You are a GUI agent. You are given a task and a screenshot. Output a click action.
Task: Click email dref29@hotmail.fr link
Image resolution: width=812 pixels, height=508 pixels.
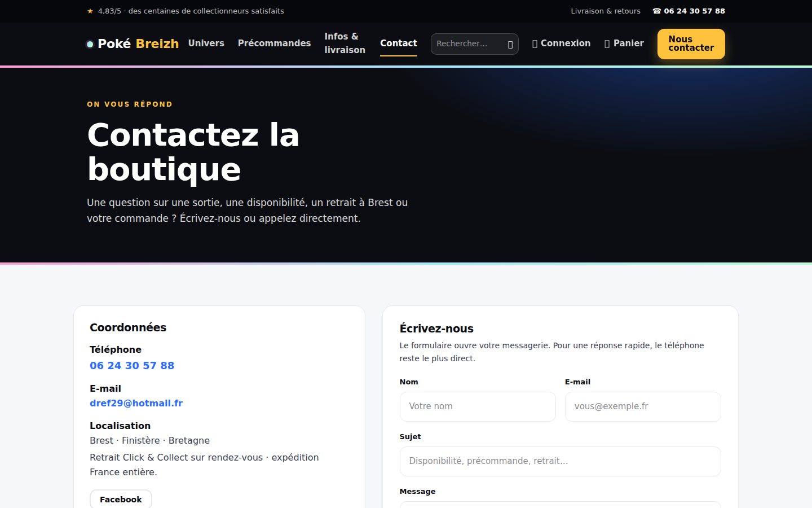(136, 403)
